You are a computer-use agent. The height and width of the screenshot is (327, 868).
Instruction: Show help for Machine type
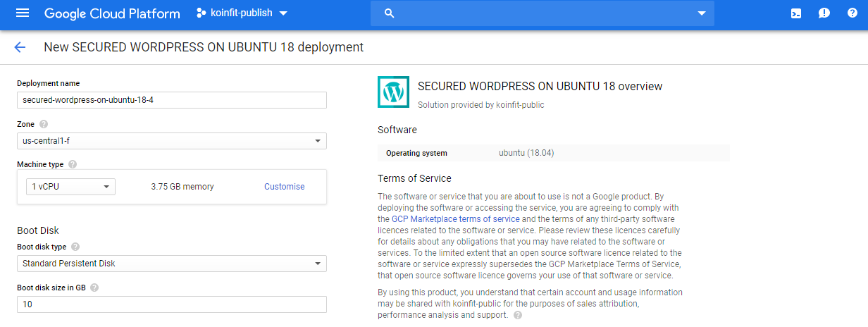coord(73,164)
